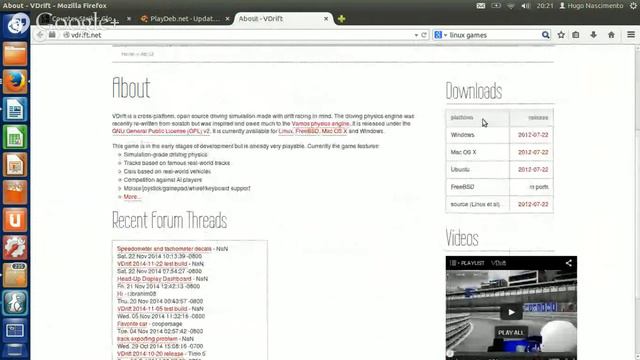
Task: Click the PLAY ALL button on video
Action: tap(511, 333)
